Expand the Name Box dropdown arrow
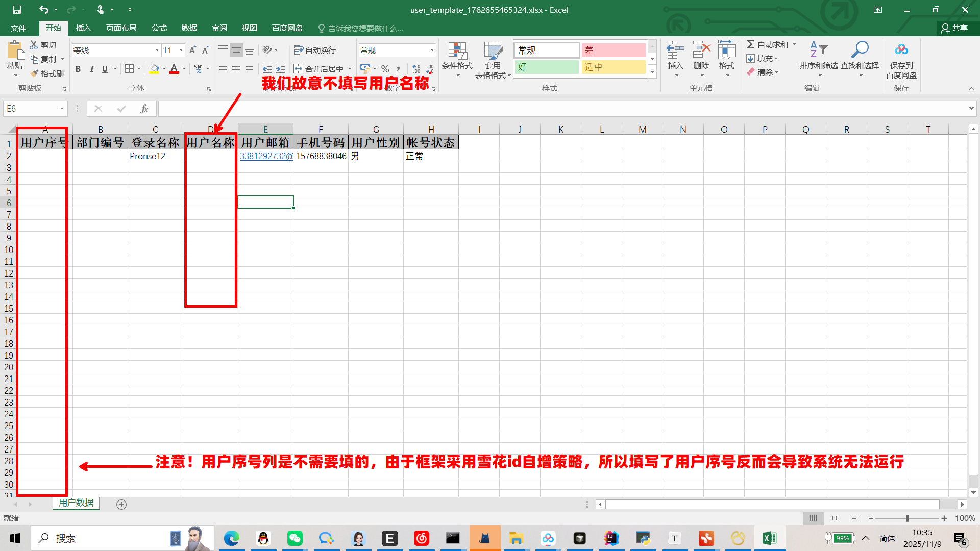The height and width of the screenshot is (551, 980). click(x=62, y=109)
